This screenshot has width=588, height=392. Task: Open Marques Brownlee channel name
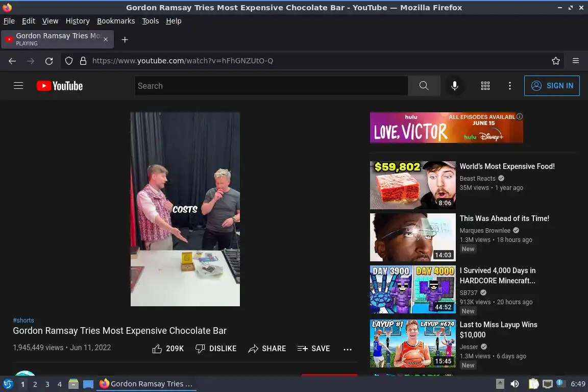485,231
